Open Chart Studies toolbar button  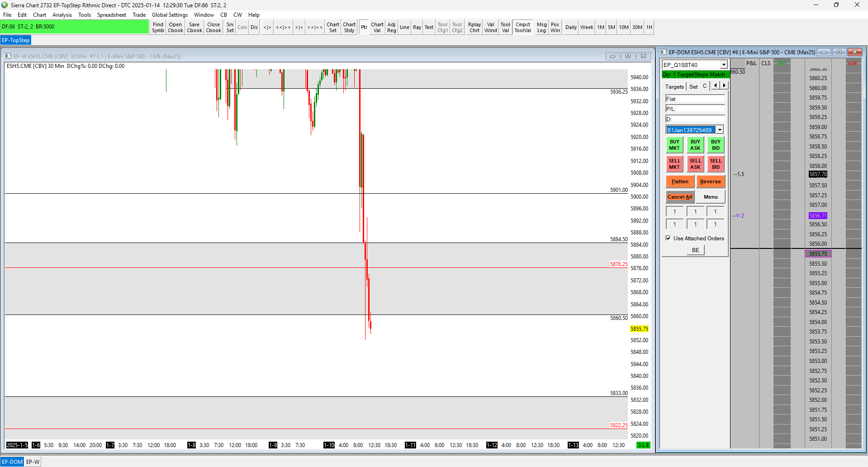(349, 27)
